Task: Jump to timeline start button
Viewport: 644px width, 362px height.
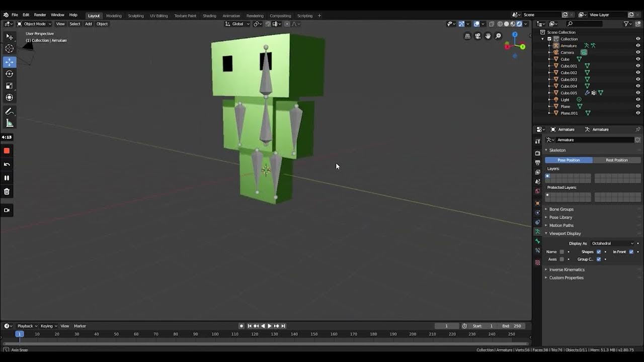Action: pyautogui.click(x=250, y=326)
